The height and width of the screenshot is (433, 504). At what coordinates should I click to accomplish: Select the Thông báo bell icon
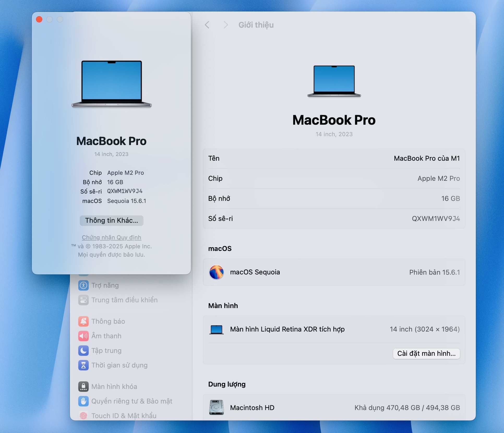pos(83,321)
